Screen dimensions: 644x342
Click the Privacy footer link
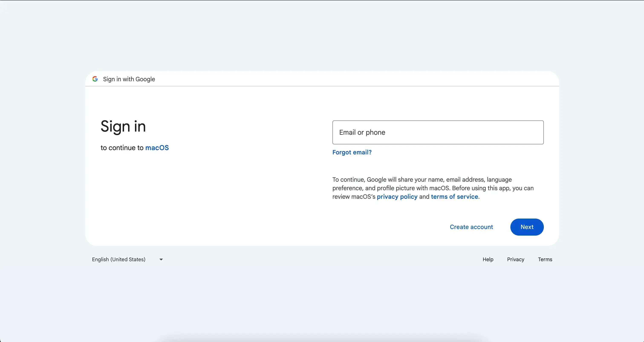pos(515,259)
